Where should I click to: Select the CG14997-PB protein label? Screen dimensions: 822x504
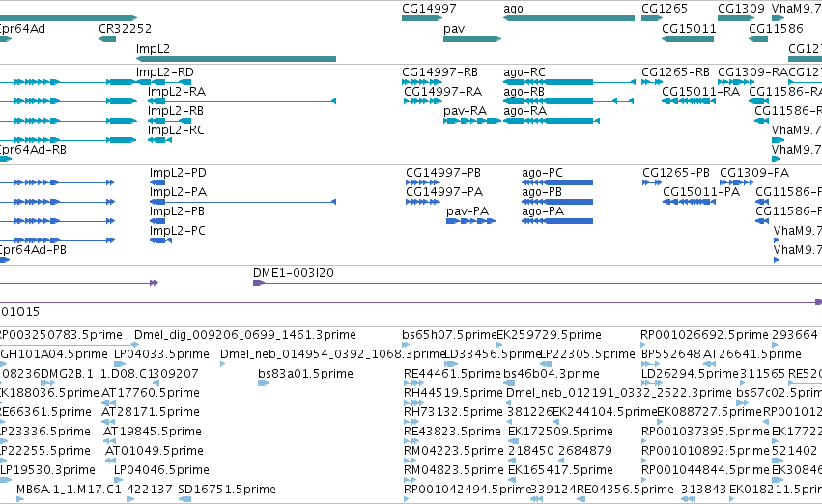pos(443,173)
